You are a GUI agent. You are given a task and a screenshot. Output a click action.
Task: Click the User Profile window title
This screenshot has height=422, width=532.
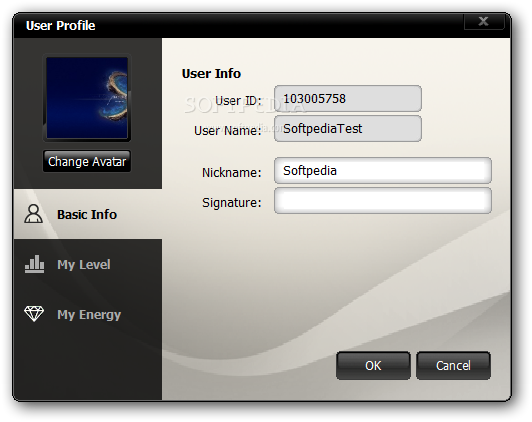pos(60,25)
